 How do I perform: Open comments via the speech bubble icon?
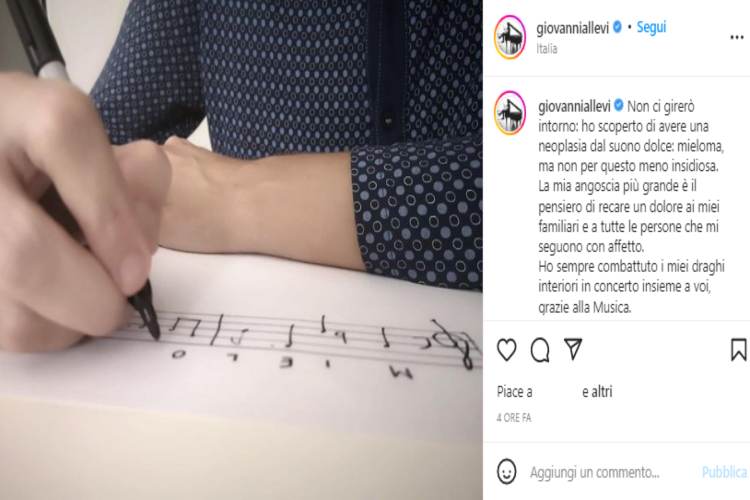click(x=540, y=350)
